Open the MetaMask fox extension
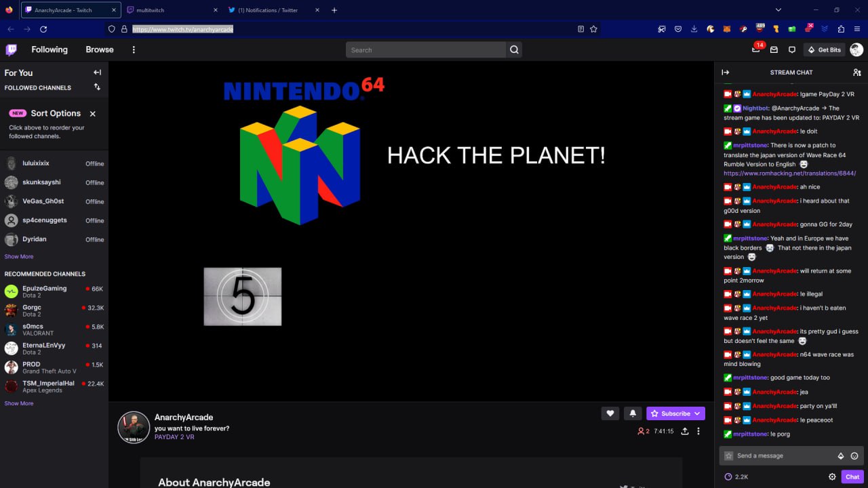This screenshot has width=868, height=488. tap(727, 29)
